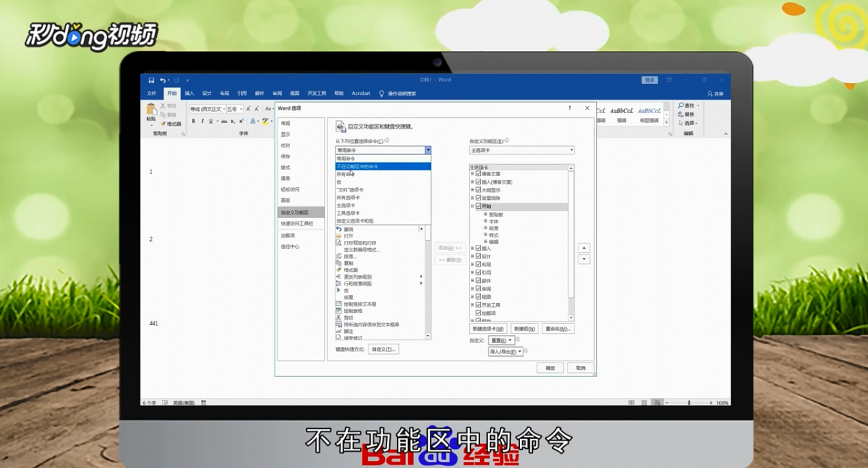Click the grow font size A icon

[x=250, y=109]
